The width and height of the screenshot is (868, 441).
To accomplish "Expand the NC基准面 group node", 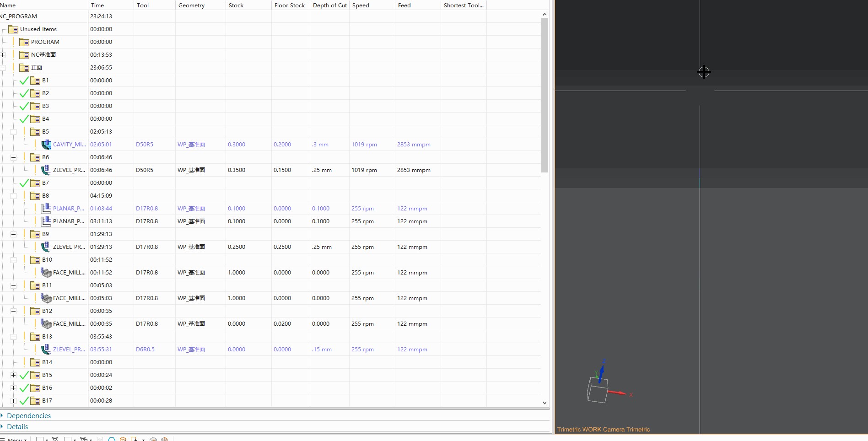I will [x=2, y=55].
